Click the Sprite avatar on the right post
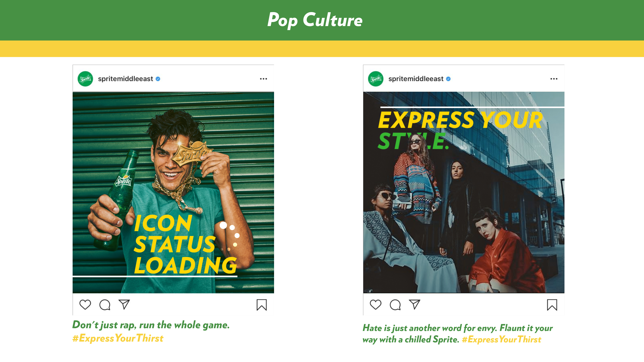Viewport: 644px width, 362px height. 376,79
